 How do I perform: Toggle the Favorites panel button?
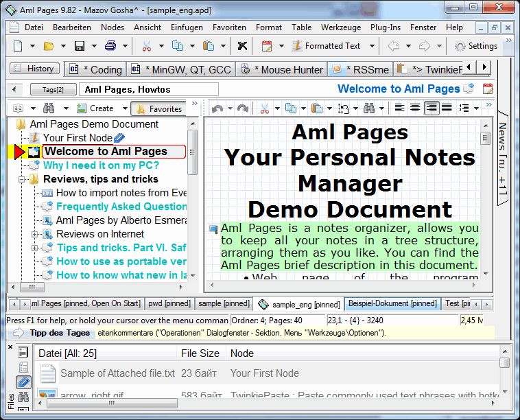(158, 109)
